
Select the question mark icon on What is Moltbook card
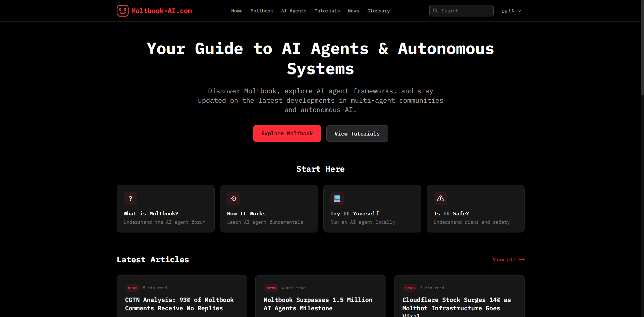[x=130, y=199]
